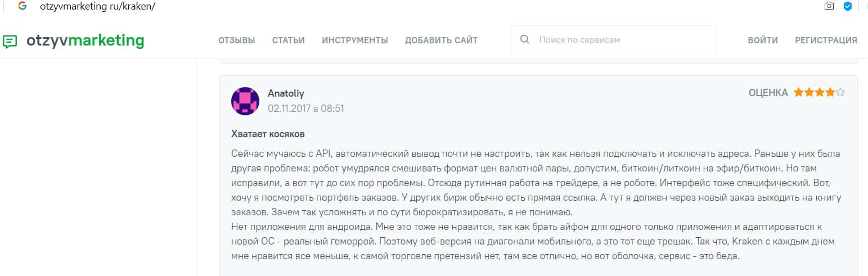Open the СТАТЬИ menu item

289,40
